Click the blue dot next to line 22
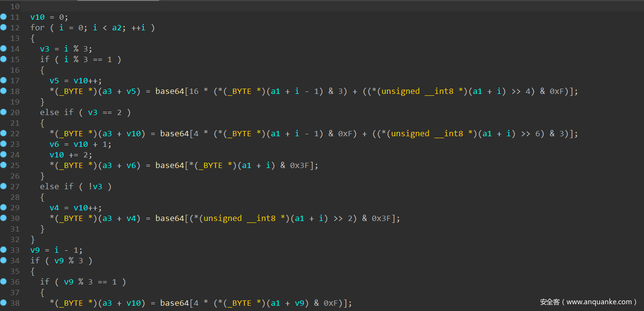644x311 pixels. point(3,133)
